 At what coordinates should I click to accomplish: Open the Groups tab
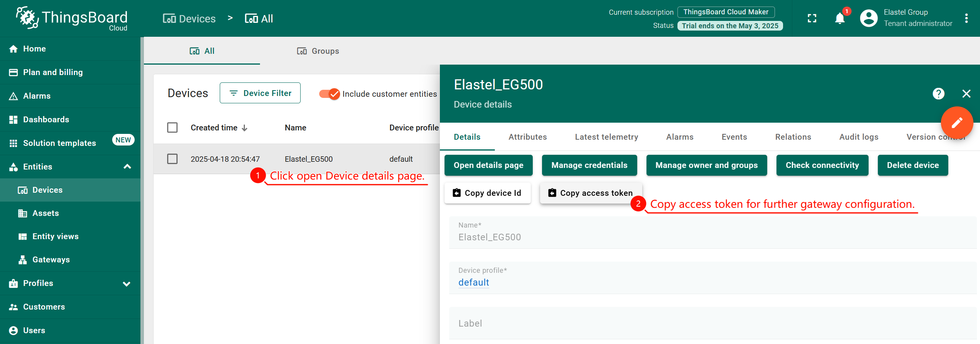(318, 51)
